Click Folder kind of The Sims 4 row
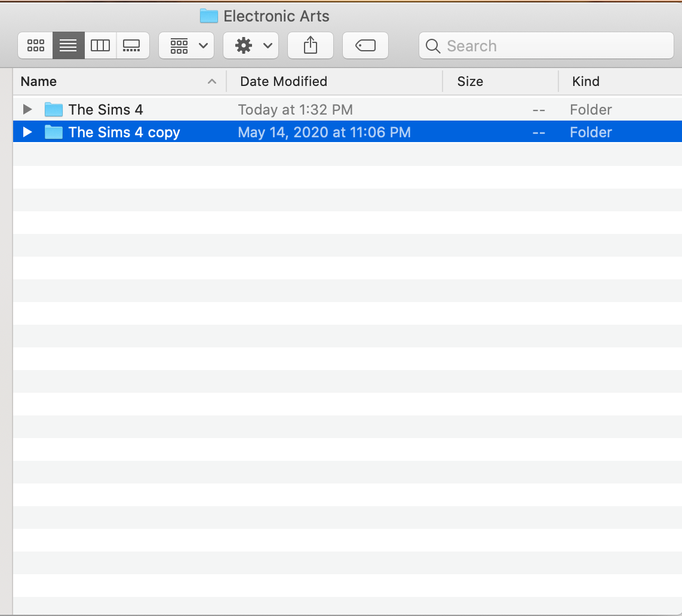682x616 pixels. (591, 110)
